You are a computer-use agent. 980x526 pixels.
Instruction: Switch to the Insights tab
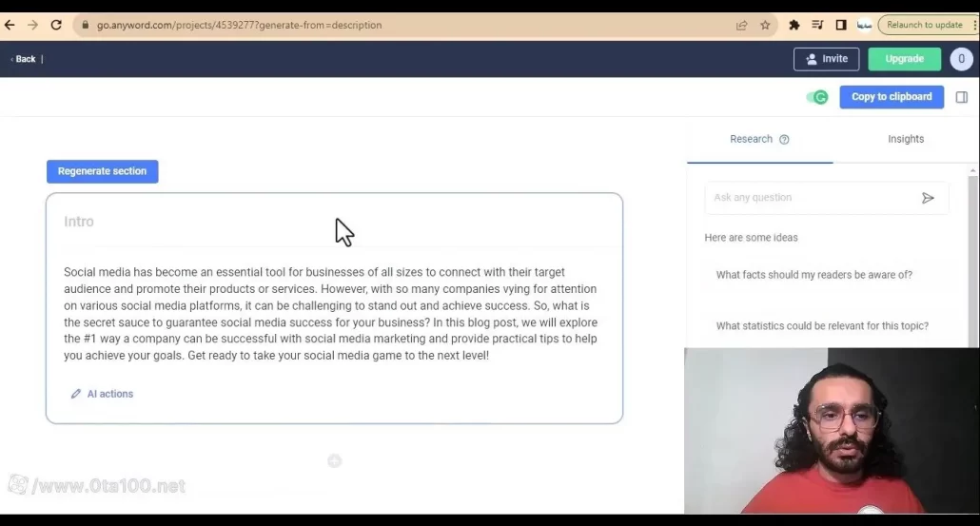pyautogui.click(x=906, y=139)
